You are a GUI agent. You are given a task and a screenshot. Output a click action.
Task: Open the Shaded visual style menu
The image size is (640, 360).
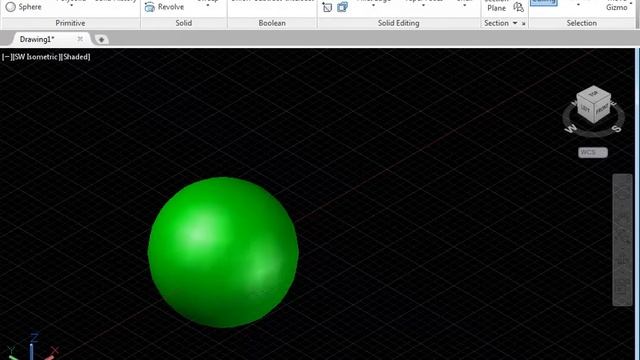point(76,57)
